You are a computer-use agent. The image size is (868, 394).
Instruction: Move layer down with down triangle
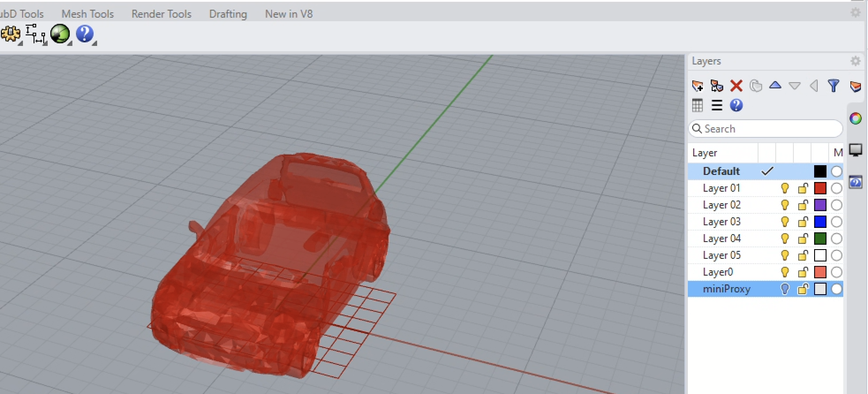[x=795, y=86]
